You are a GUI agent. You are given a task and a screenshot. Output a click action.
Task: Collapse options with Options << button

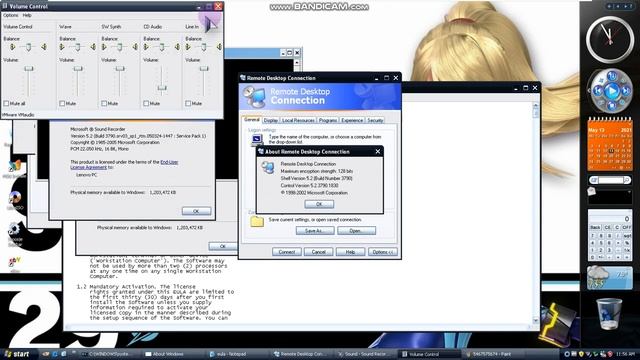coord(382,252)
